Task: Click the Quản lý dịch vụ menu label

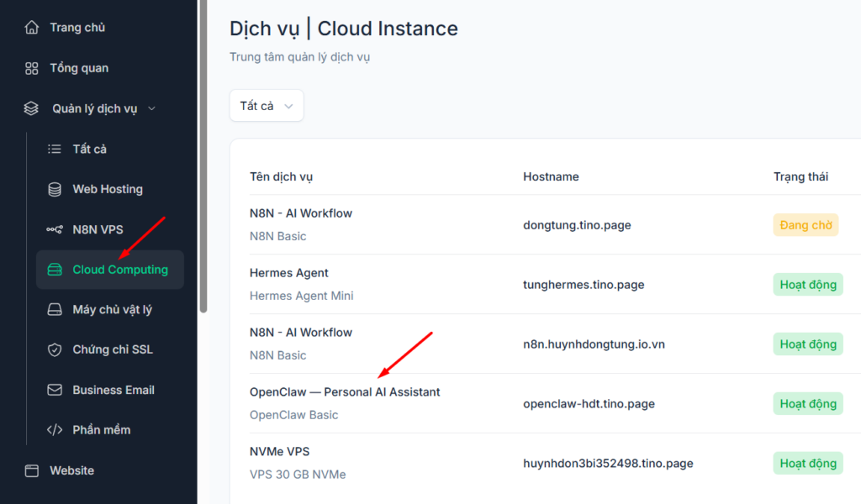Action: coord(94,108)
